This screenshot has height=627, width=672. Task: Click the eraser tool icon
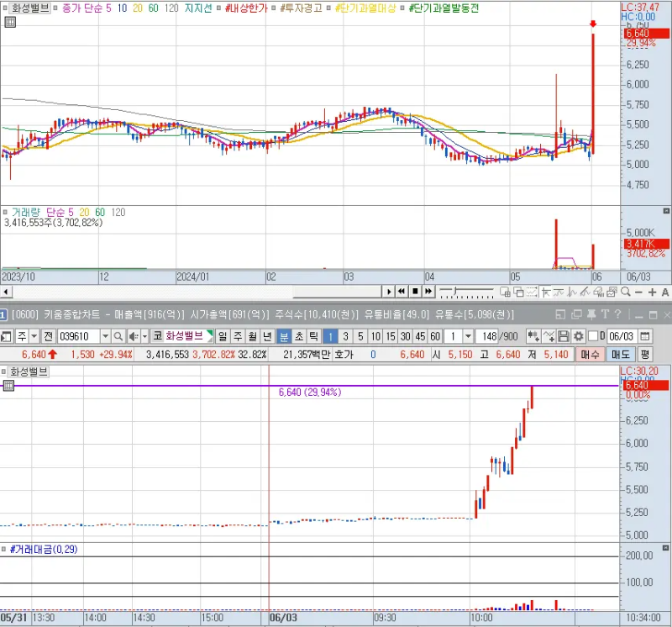598,292
